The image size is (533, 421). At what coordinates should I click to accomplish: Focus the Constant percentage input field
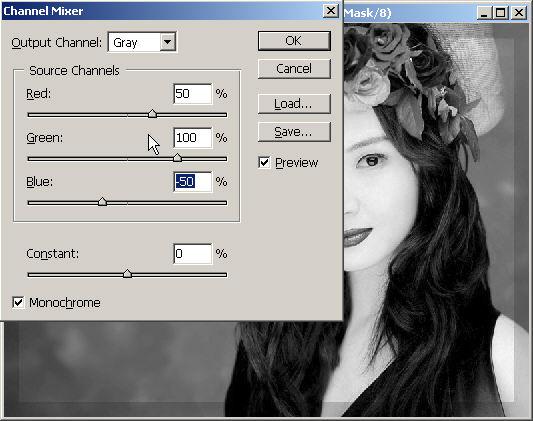coord(193,254)
